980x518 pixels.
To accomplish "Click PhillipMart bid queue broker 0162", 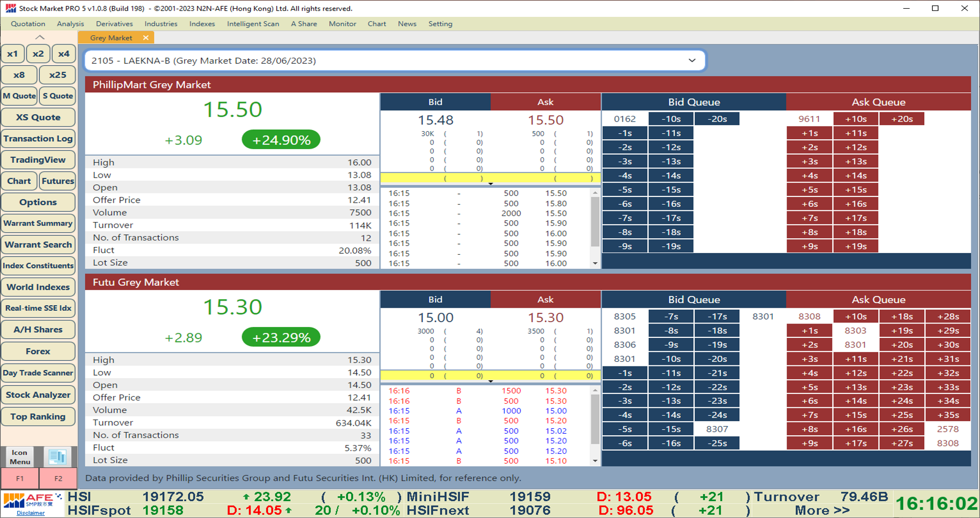I will coord(625,119).
